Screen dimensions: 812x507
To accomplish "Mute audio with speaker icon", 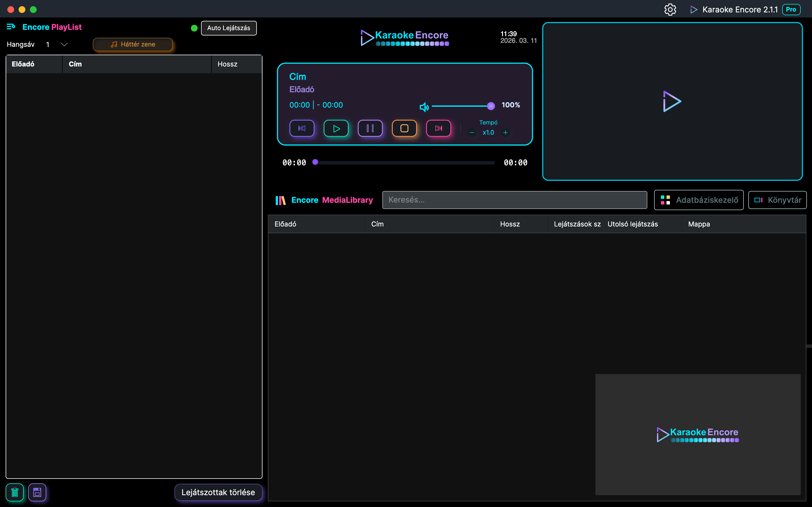I will pyautogui.click(x=424, y=107).
